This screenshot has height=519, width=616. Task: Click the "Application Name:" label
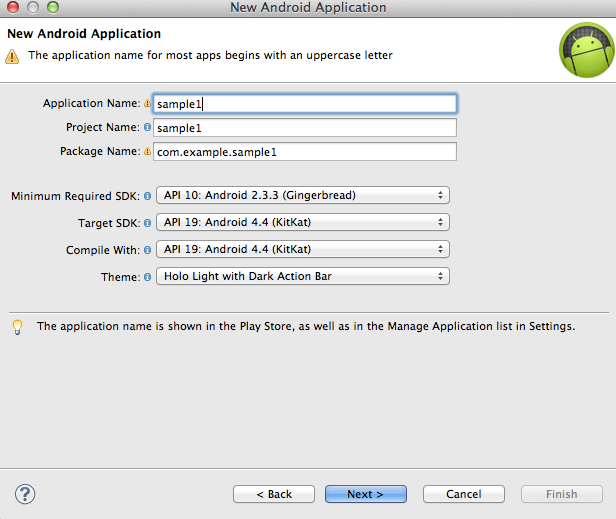pos(92,103)
